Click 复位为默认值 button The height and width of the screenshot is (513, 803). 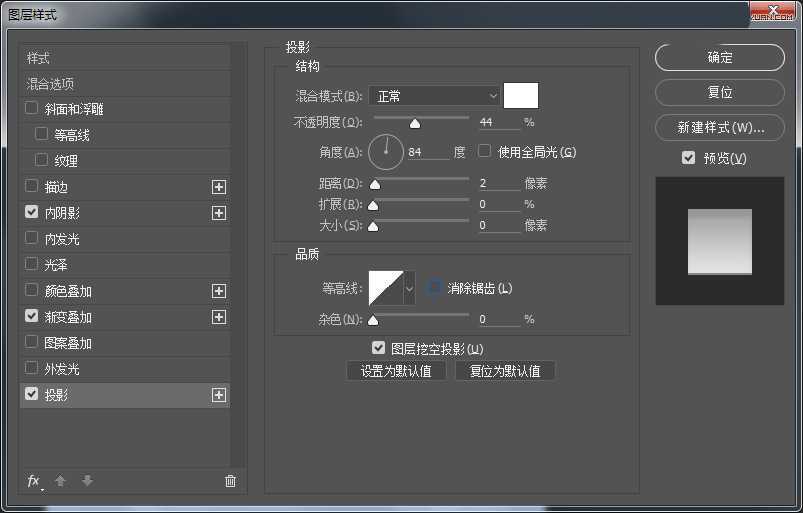[x=505, y=371]
